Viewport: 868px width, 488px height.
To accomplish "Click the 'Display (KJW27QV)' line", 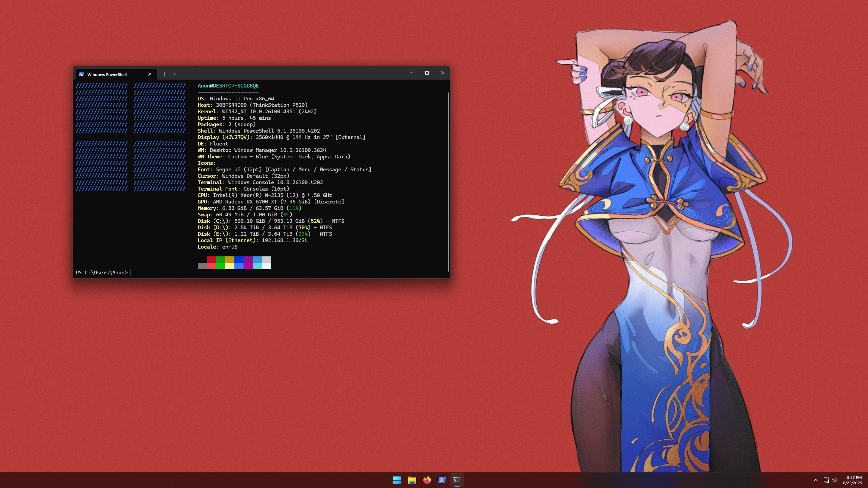I will click(x=282, y=137).
